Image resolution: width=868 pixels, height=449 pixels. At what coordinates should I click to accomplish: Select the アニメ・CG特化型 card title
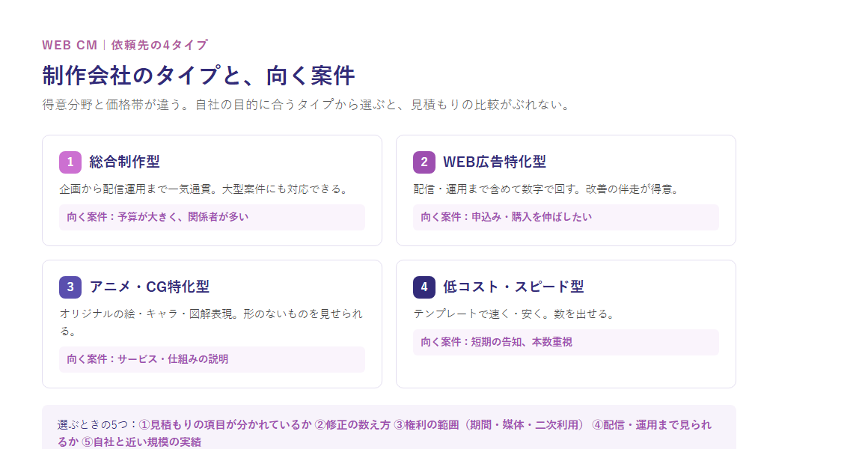150,287
